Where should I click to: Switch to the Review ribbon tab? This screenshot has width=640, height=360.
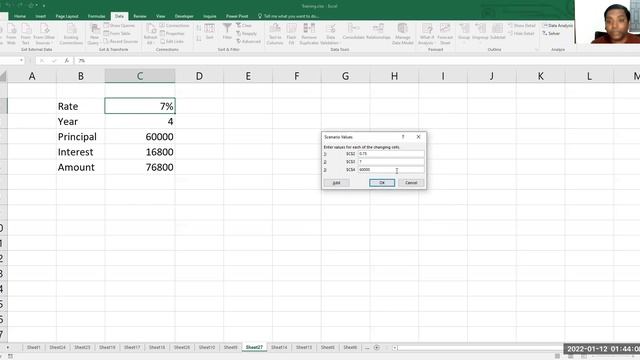click(x=140, y=16)
